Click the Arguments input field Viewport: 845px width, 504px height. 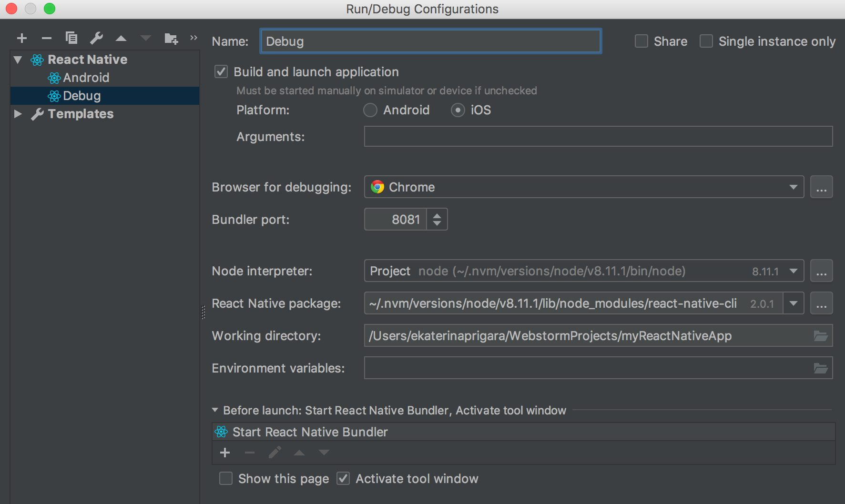[x=598, y=136]
